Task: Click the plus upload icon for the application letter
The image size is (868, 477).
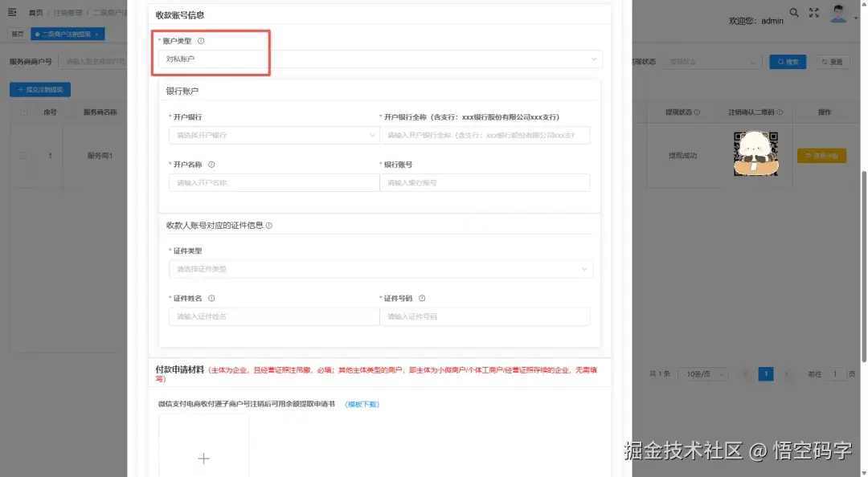Action: pos(203,458)
